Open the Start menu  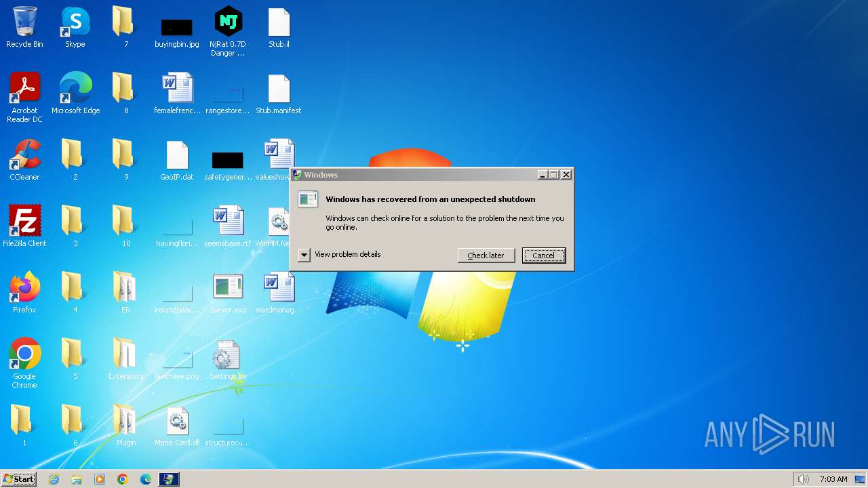[19, 479]
